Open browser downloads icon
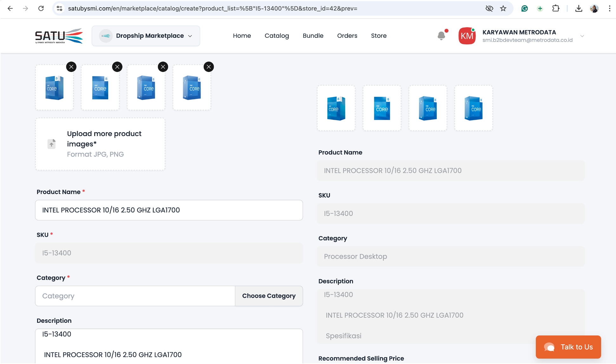The width and height of the screenshot is (616, 364). [x=579, y=9]
